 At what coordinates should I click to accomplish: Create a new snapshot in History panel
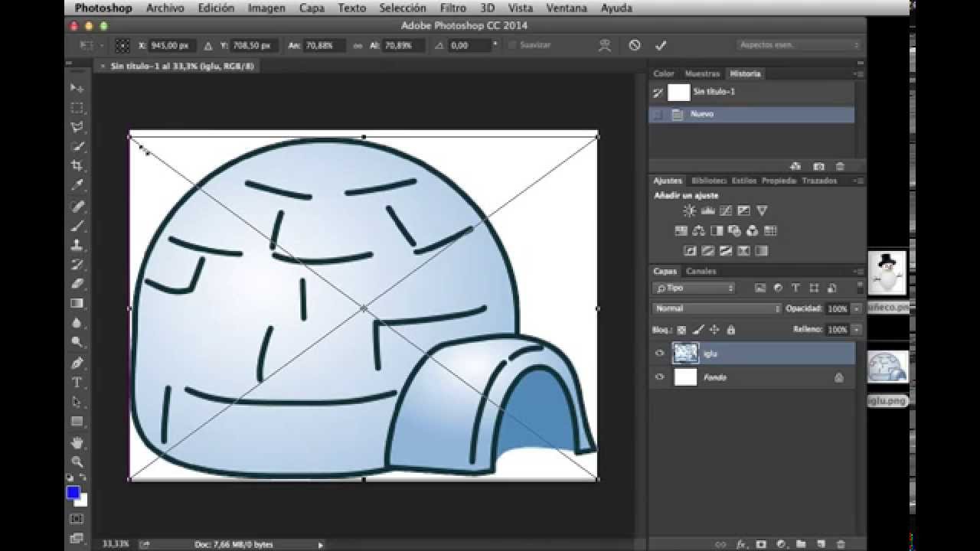point(818,166)
